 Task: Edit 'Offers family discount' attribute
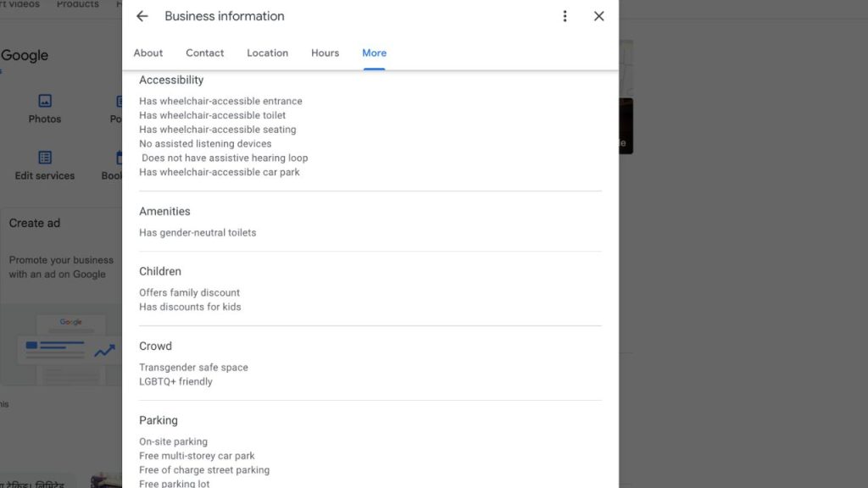(x=189, y=292)
